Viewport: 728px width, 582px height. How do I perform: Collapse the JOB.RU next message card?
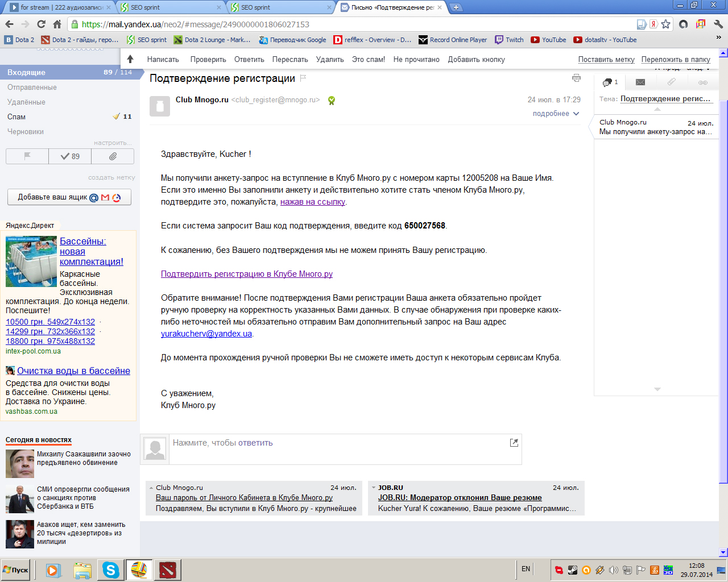373,488
